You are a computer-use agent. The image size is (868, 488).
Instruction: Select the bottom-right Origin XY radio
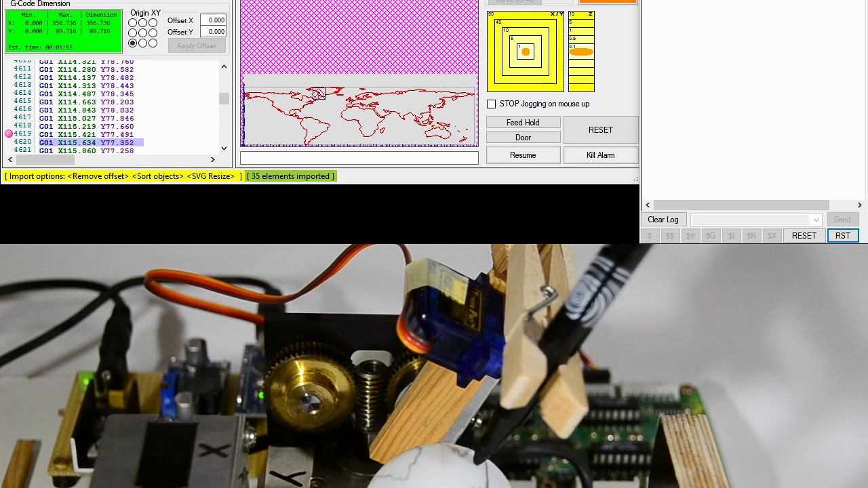(153, 43)
